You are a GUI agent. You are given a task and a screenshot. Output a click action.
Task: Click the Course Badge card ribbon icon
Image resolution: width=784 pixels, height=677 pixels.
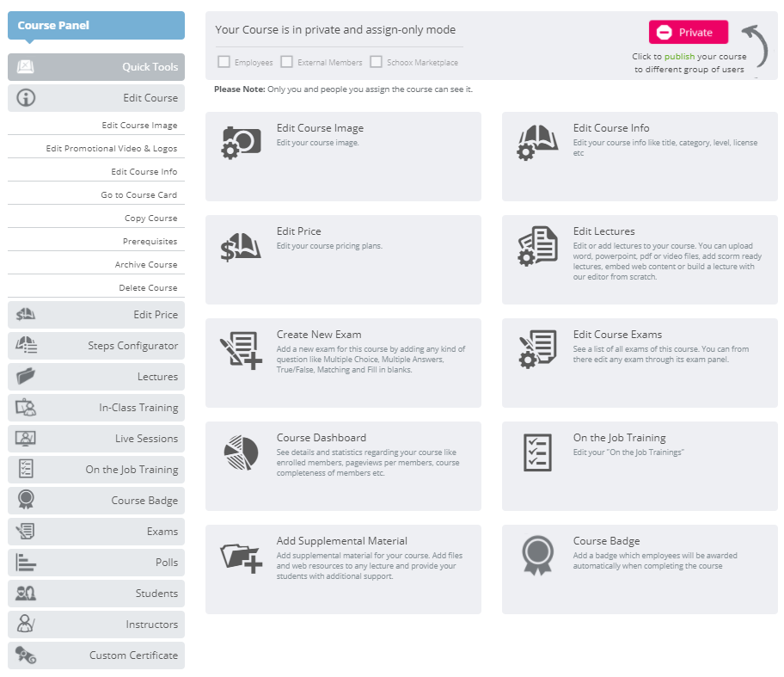point(537,556)
